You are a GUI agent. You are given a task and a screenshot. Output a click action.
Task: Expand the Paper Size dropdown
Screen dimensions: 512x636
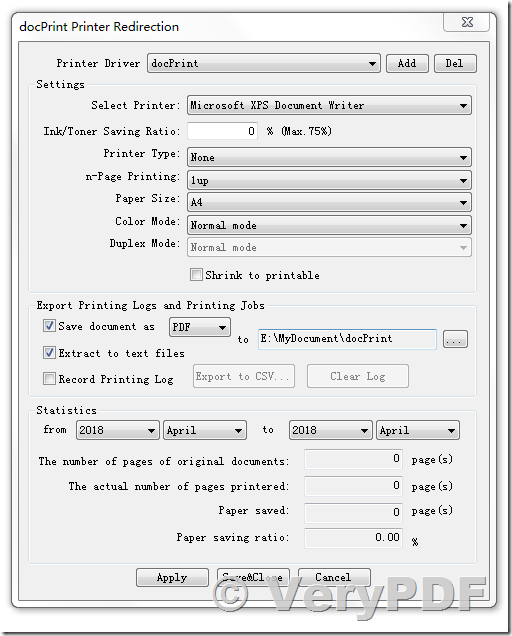pos(329,202)
